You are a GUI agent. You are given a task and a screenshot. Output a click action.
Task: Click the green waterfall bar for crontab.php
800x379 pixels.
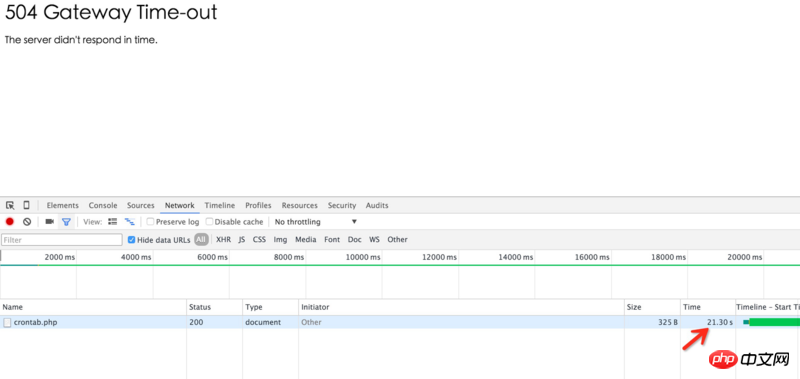pyautogui.click(x=774, y=322)
